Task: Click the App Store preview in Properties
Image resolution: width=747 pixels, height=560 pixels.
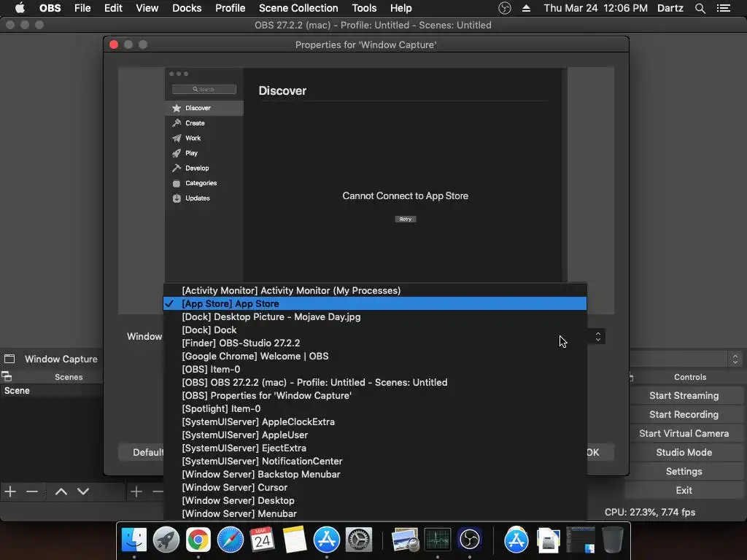Action: tap(366, 175)
